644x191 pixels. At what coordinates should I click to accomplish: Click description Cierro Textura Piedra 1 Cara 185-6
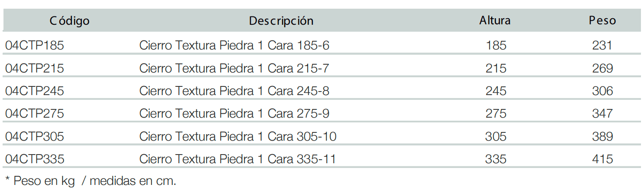click(234, 45)
